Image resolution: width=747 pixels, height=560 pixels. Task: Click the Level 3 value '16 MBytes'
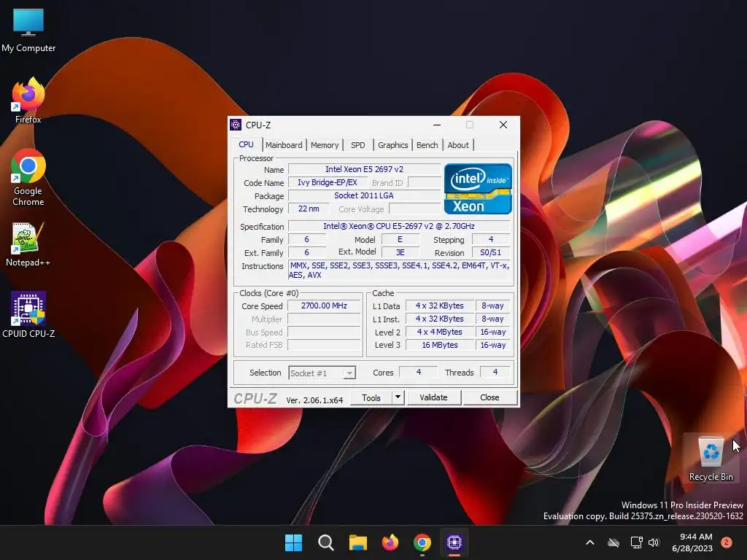coord(440,345)
